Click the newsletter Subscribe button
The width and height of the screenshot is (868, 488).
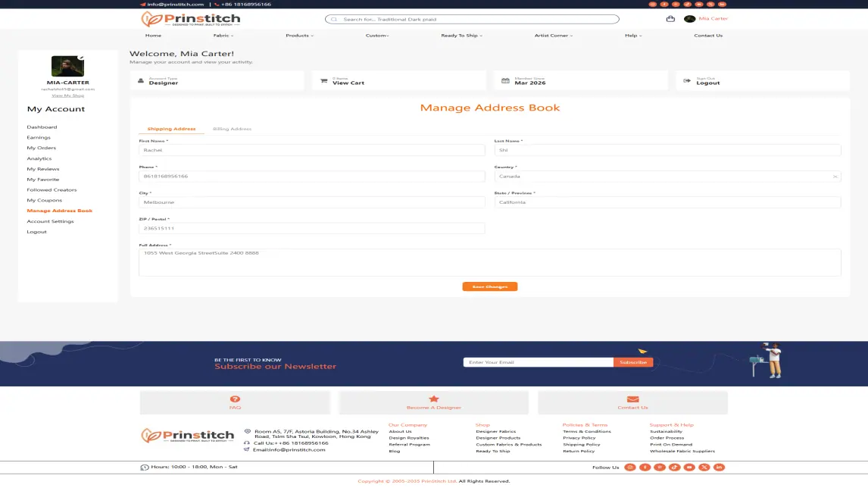(x=633, y=362)
